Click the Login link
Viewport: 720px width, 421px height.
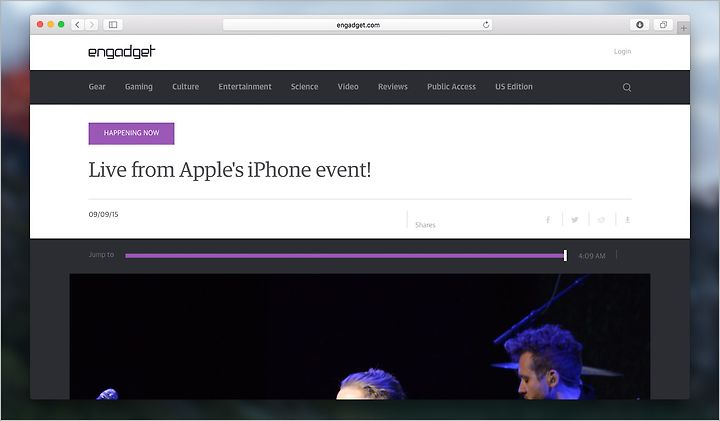point(622,51)
